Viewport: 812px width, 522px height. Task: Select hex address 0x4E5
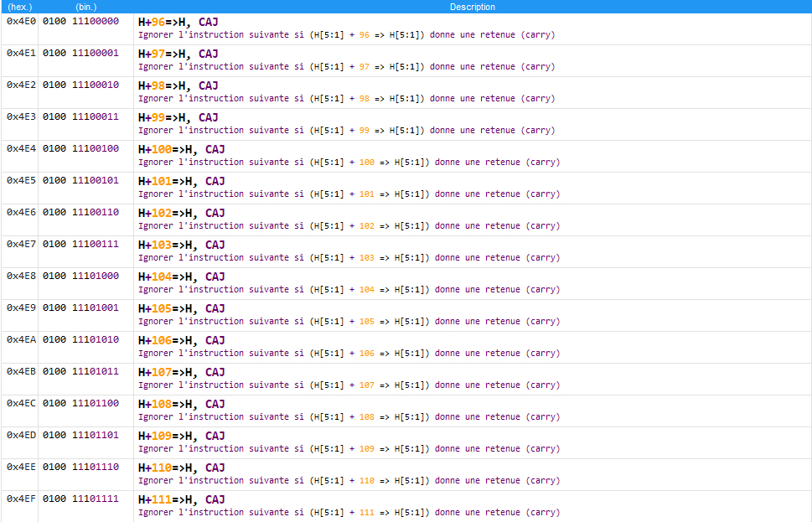[x=21, y=180]
